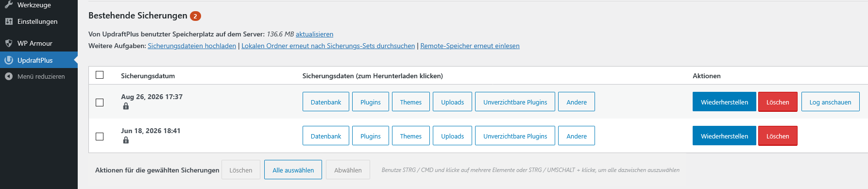Click the 136.6 MB storage value

[x=280, y=34]
